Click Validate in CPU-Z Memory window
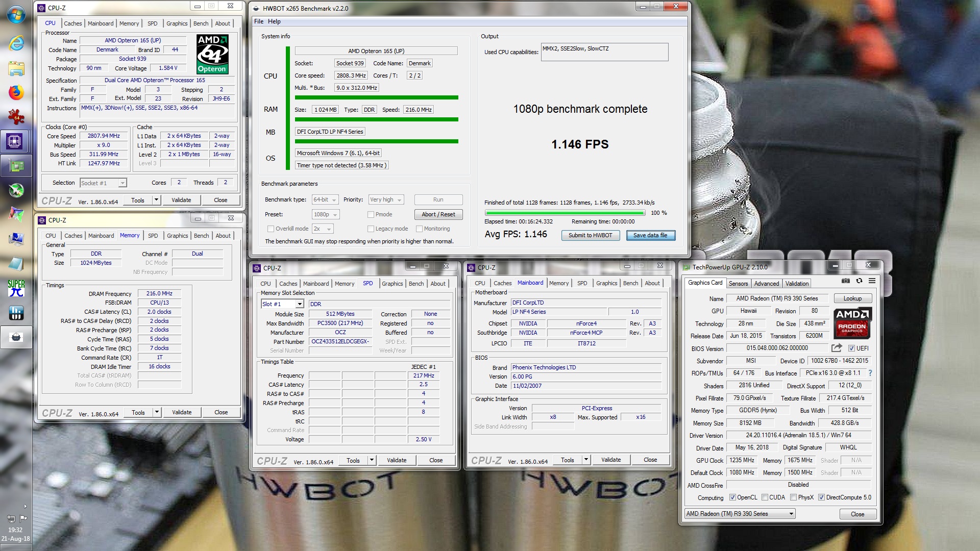This screenshot has height=551, width=980. click(182, 412)
